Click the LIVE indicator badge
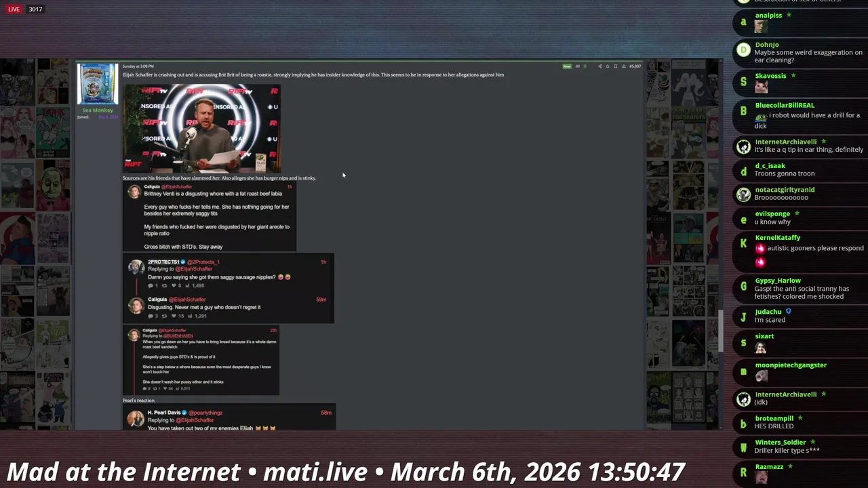The height and width of the screenshot is (488, 868). pos(14,9)
